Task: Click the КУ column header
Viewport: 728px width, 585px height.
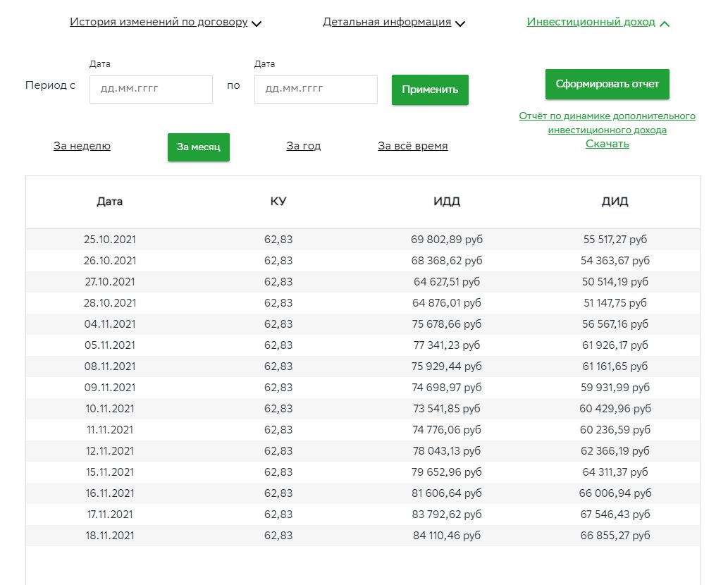Action: pos(278,202)
